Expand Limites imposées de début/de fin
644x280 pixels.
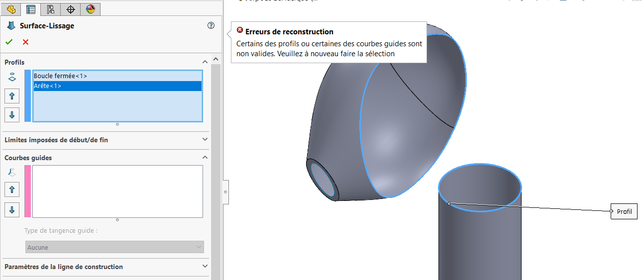[205, 140]
